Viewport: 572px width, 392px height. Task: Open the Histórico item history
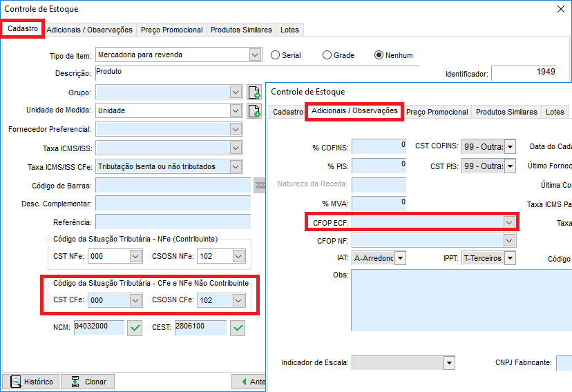click(31, 382)
